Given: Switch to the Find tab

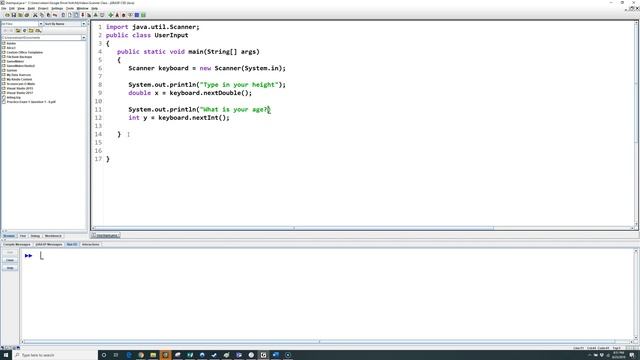Looking at the screenshot, I should point(23,236).
